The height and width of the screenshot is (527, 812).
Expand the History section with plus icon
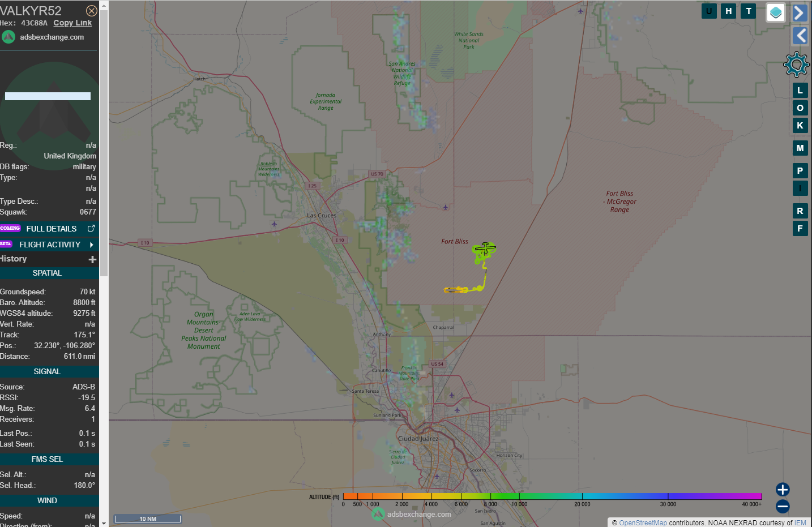click(92, 259)
